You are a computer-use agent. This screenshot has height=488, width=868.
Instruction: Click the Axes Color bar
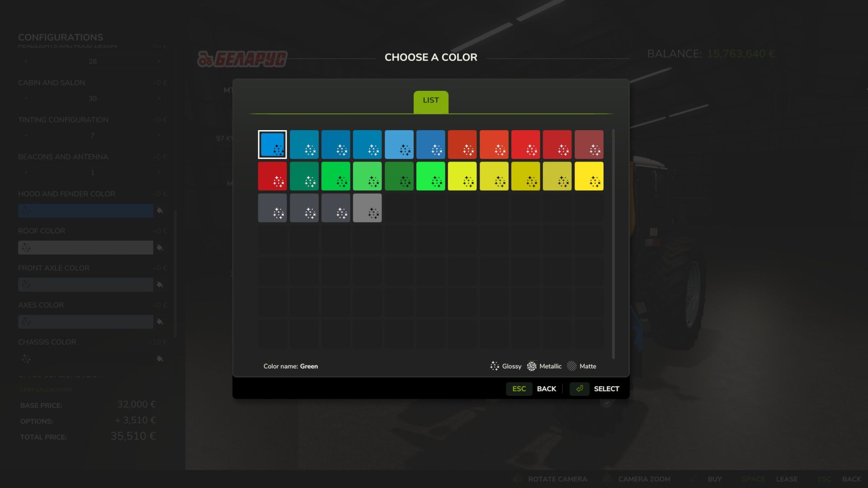coord(85,322)
